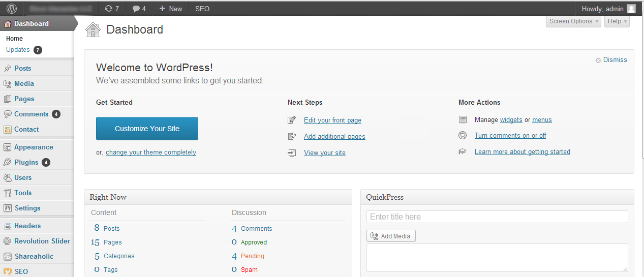This screenshot has height=277, width=644.
Task: Click the Contact form icon in sidebar
Action: 8,129
